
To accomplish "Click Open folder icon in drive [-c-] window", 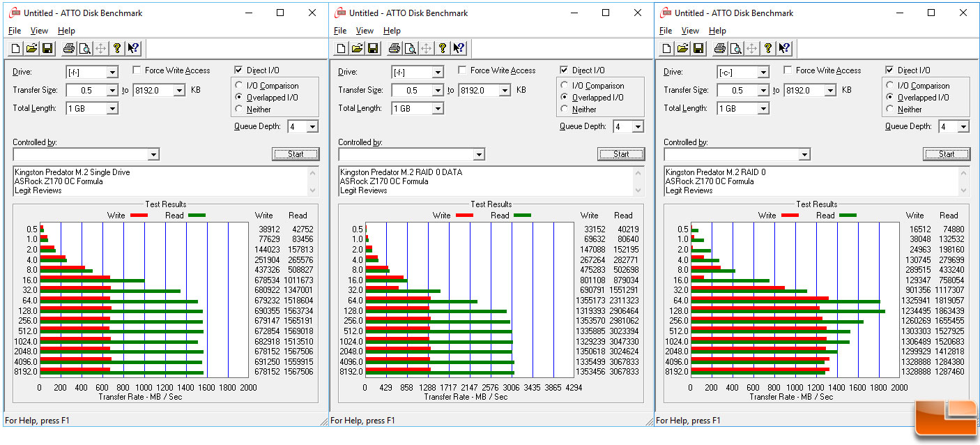I will click(682, 48).
